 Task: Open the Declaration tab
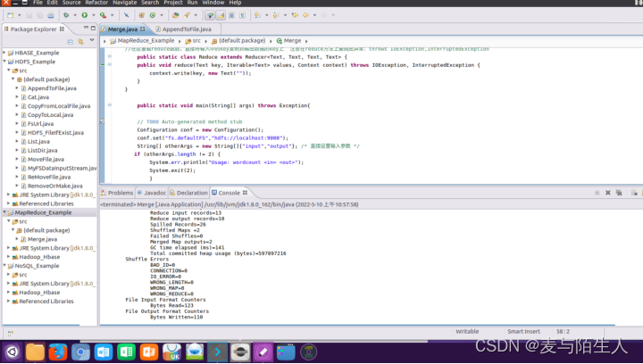188,193
